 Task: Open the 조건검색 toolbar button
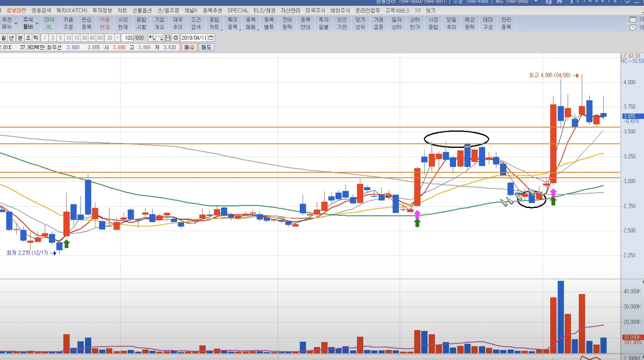[x=196, y=24]
